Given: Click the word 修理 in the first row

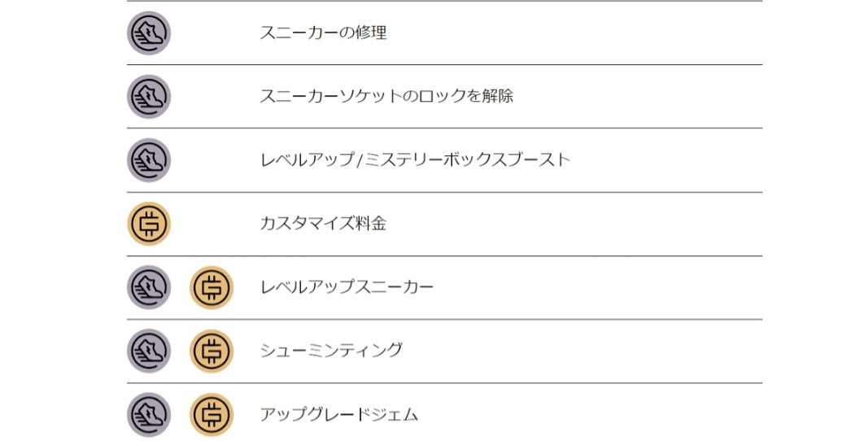Looking at the screenshot, I should pos(370,33).
